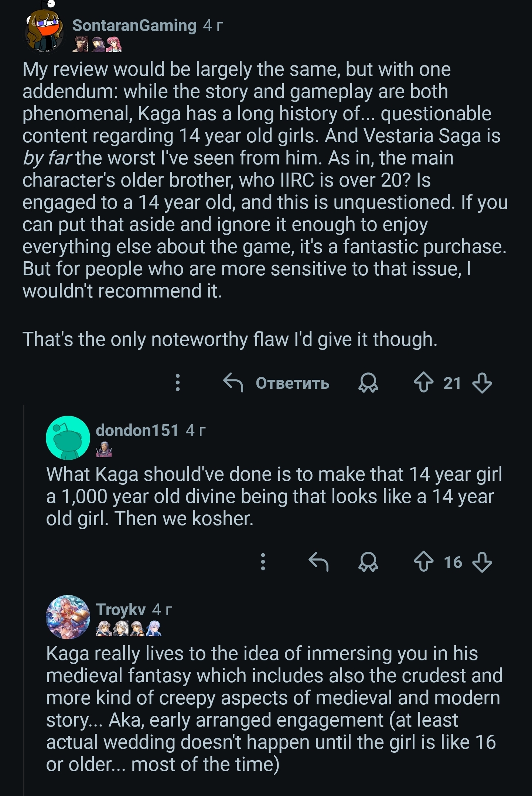Tap SontaranGaming's flair character icons
Viewport: 532px width, 796px height.
click(97, 45)
